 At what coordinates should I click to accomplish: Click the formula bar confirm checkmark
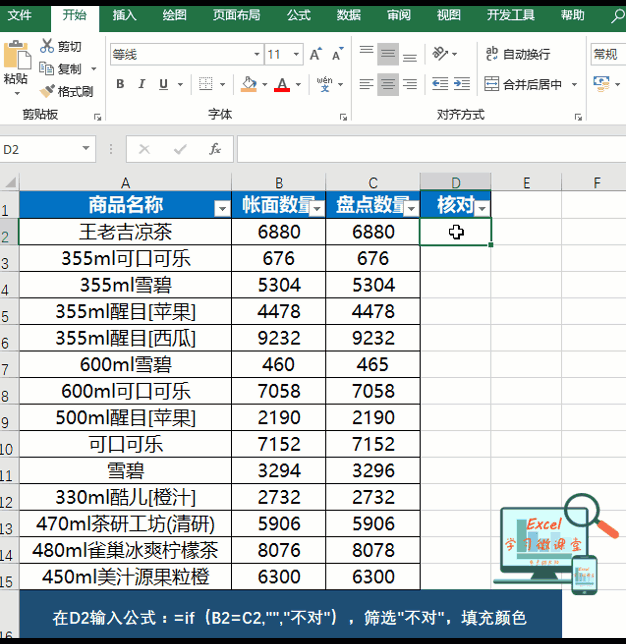180,149
